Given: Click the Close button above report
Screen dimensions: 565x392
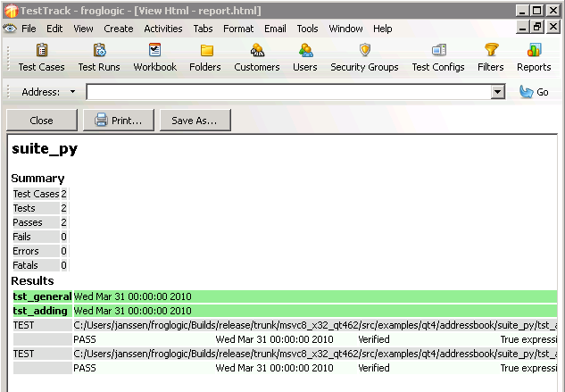Looking at the screenshot, I should pos(41,121).
